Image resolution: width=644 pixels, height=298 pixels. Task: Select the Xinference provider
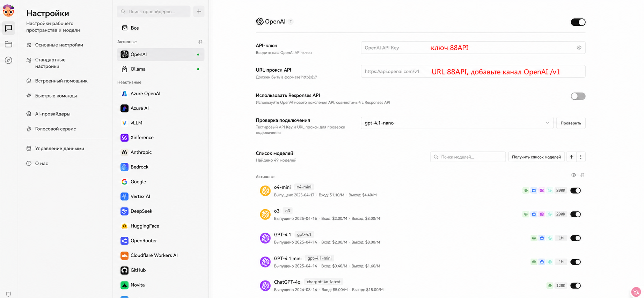click(x=161, y=138)
